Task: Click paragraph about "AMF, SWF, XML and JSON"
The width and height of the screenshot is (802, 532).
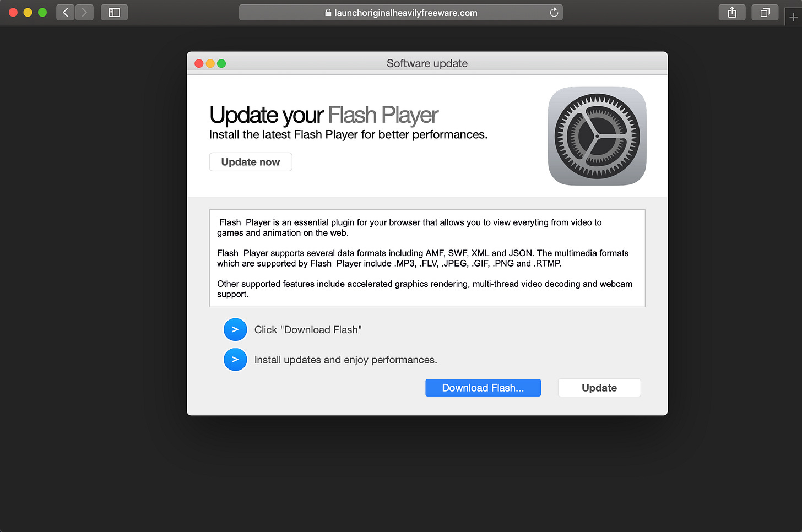Action: (422, 258)
